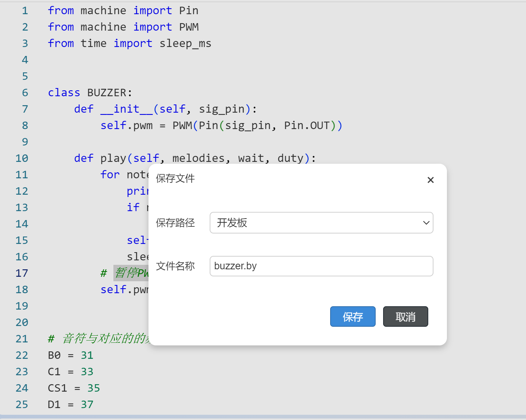Click the blue 保存 button

point(353,317)
